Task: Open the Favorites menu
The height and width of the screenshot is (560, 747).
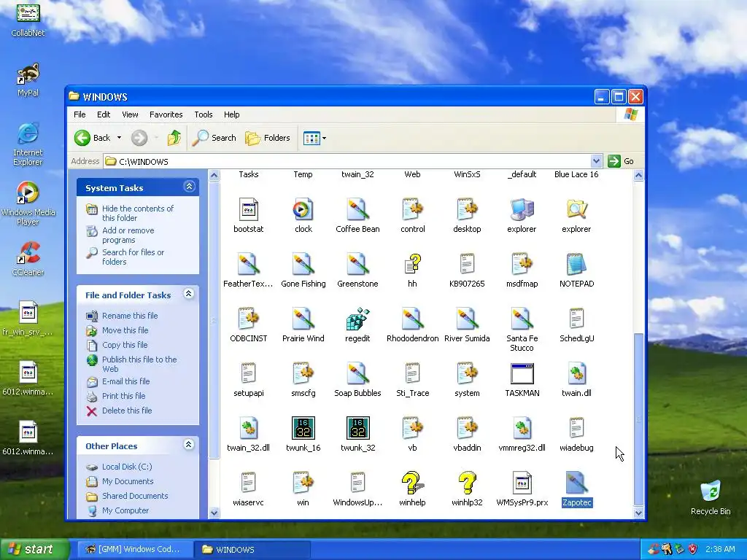Action: tap(166, 114)
